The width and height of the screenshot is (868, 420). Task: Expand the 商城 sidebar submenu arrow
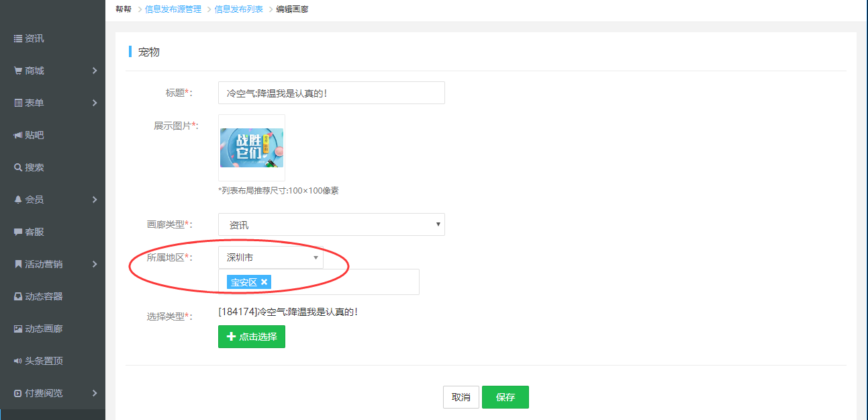(95, 71)
